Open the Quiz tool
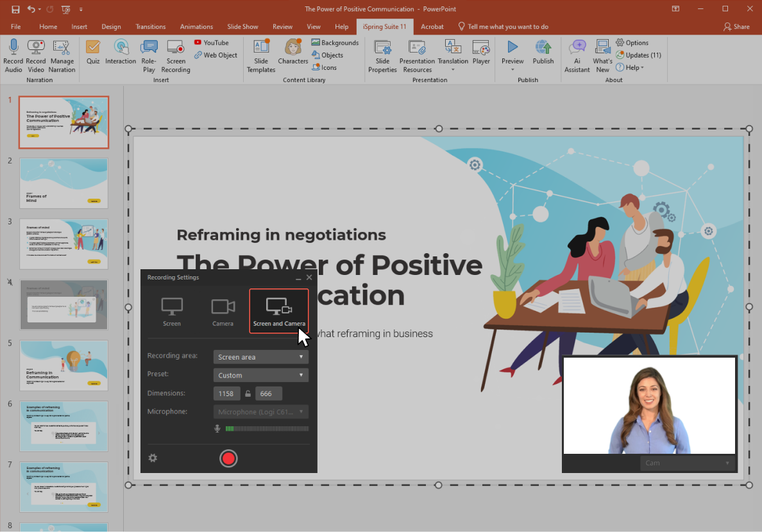This screenshot has height=532, width=762. click(93, 51)
